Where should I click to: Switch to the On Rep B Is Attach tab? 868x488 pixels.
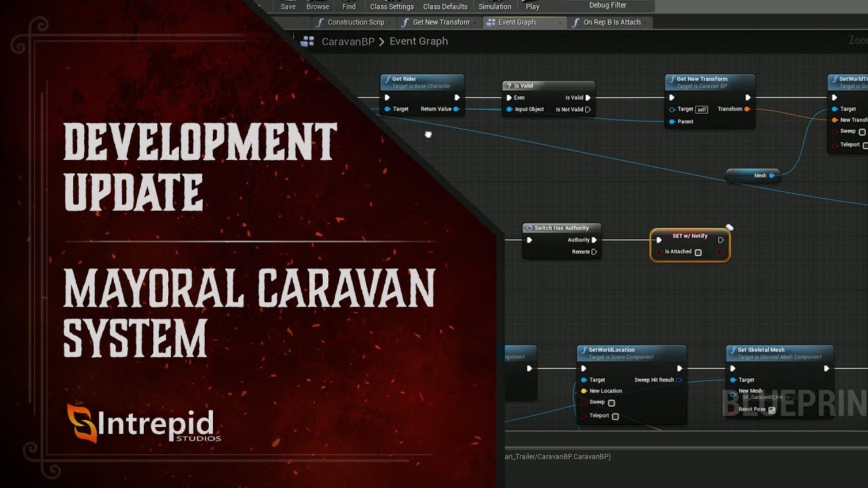[612, 22]
